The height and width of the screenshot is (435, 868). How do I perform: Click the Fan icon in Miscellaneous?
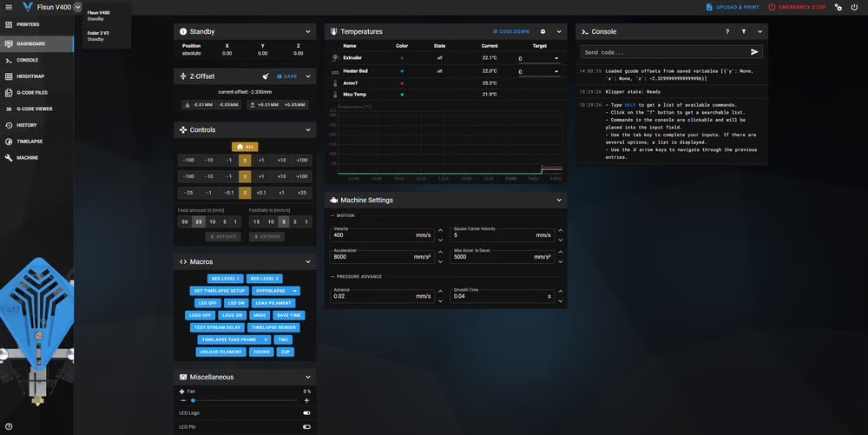pyautogui.click(x=181, y=392)
